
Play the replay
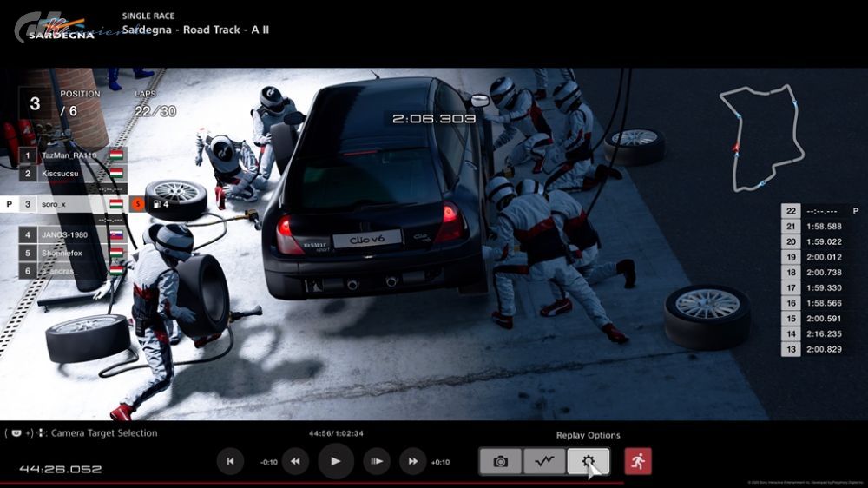click(335, 461)
